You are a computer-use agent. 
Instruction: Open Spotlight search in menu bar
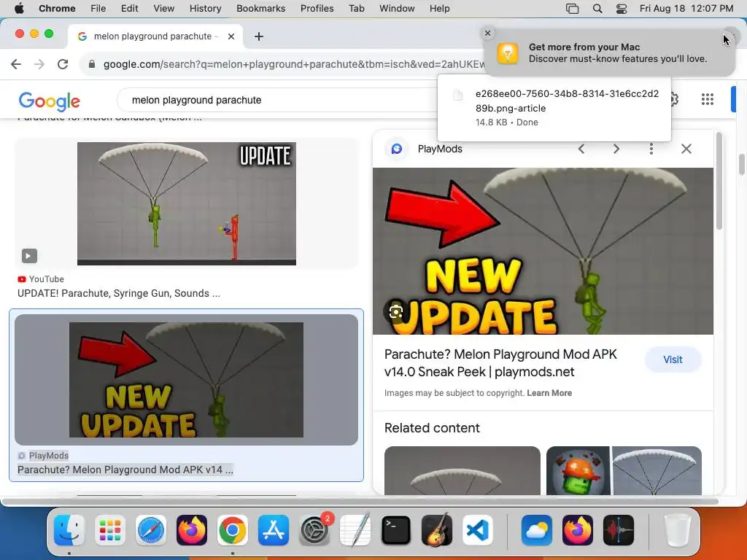pos(597,9)
